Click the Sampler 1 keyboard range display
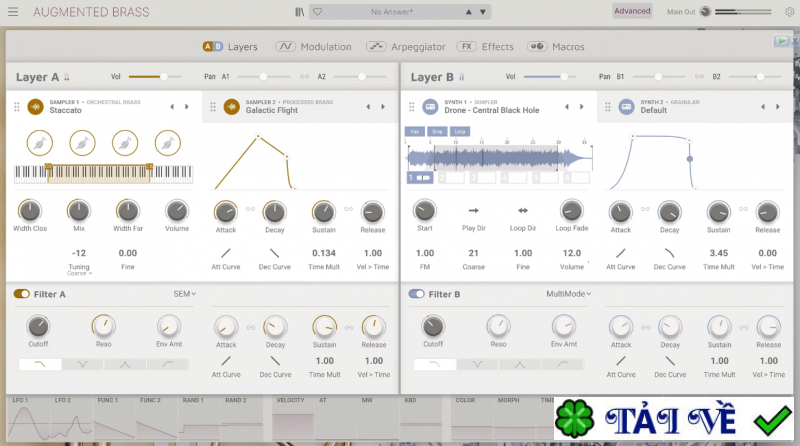 click(104, 173)
